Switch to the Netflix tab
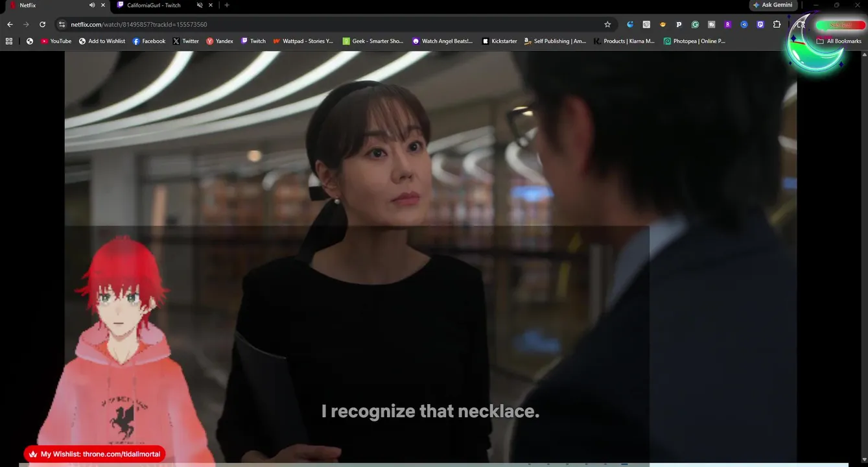This screenshot has height=467, width=868. 27,5
